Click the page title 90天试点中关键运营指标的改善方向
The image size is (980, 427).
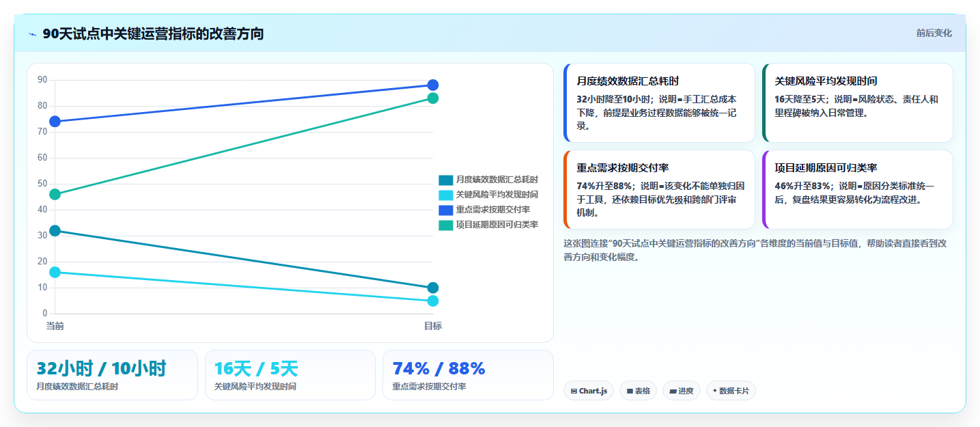153,33
